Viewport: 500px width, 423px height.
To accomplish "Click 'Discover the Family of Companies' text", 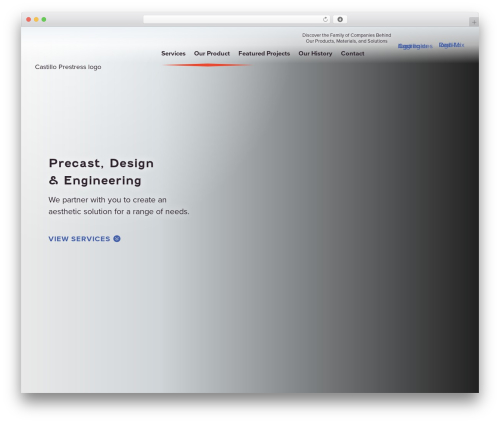I will (x=347, y=38).
